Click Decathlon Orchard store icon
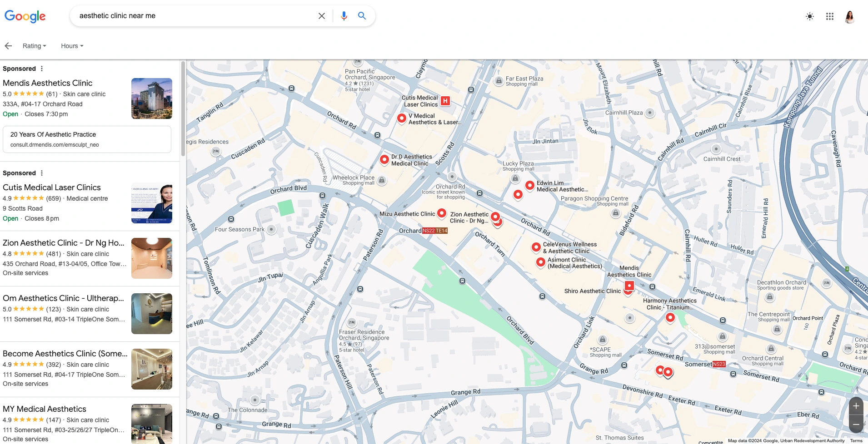The image size is (868, 444). (x=770, y=297)
